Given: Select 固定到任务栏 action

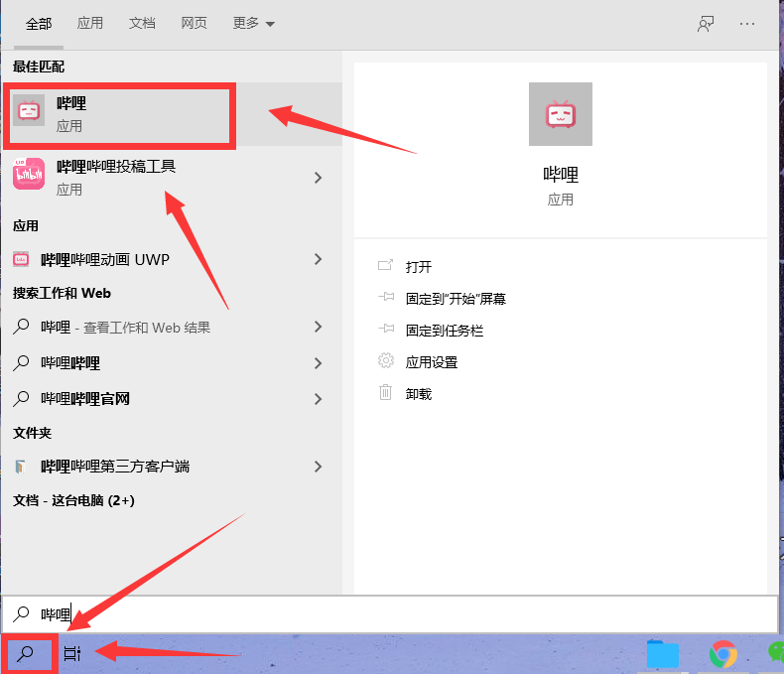Looking at the screenshot, I should [x=445, y=331].
